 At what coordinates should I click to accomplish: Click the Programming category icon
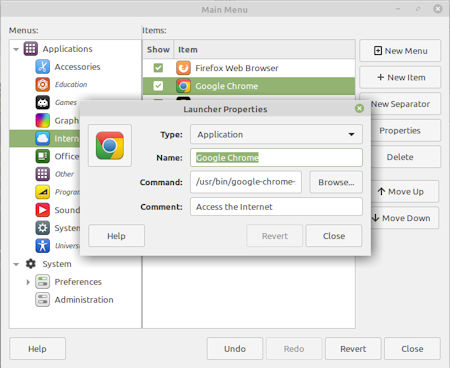43,192
